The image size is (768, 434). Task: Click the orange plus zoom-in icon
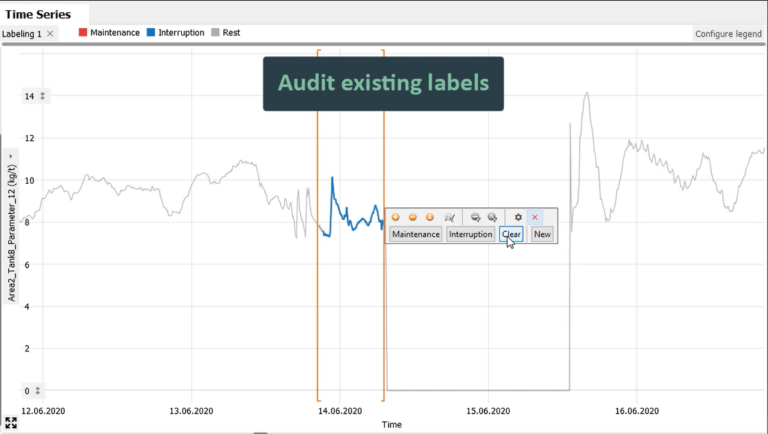[396, 217]
